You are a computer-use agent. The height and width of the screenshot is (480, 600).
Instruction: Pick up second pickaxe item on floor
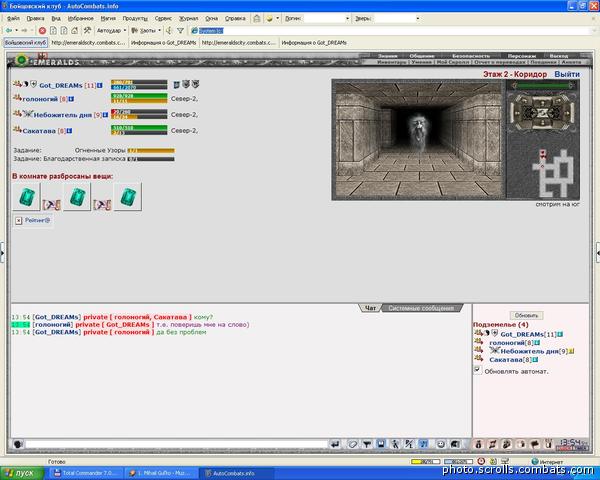tap(103, 205)
